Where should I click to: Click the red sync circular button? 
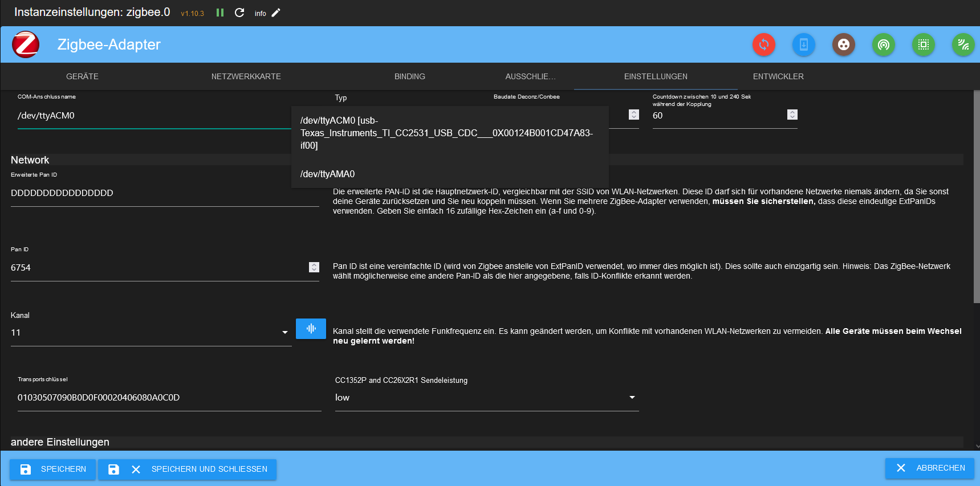tap(764, 44)
